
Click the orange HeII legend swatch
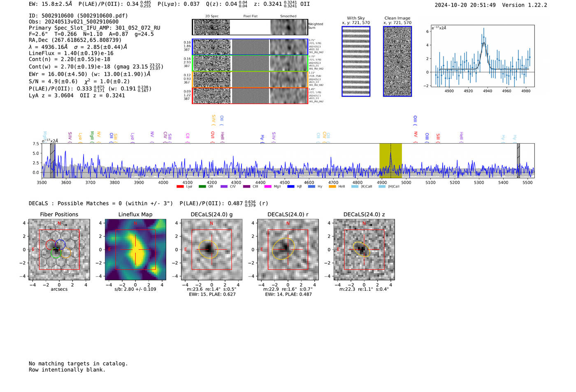coord(332,187)
